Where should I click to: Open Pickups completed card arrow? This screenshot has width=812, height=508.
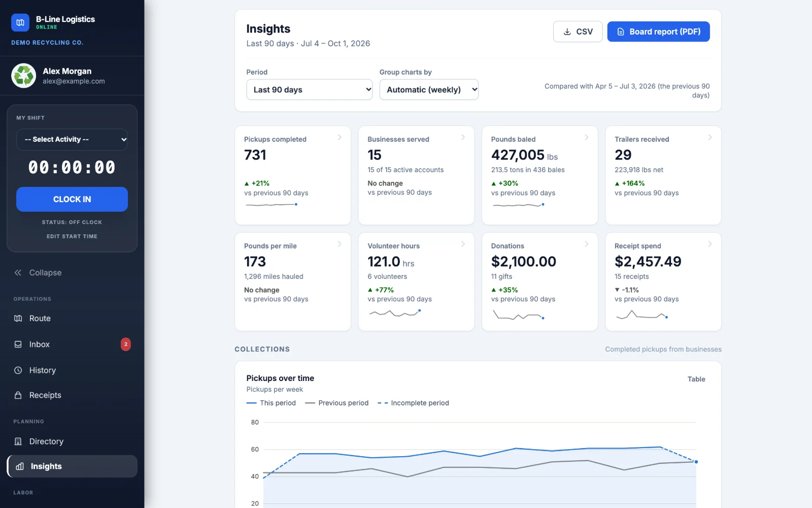click(340, 137)
